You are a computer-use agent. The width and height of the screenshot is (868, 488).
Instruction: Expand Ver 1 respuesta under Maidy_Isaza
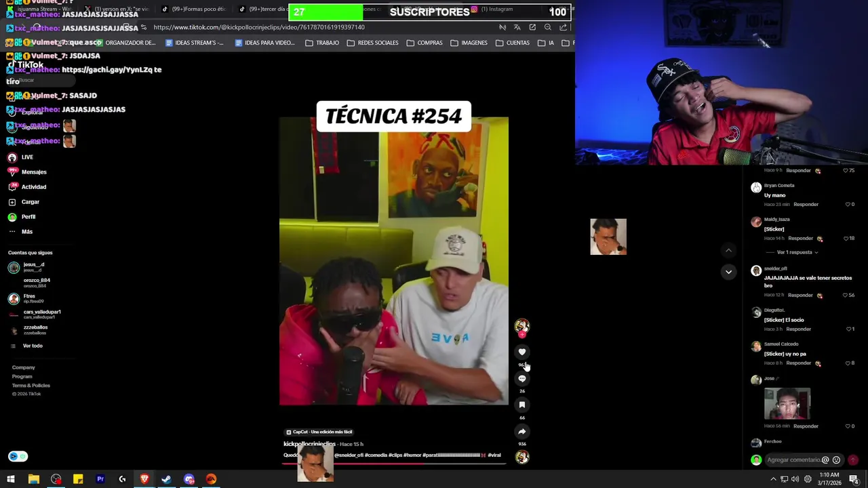click(797, 252)
